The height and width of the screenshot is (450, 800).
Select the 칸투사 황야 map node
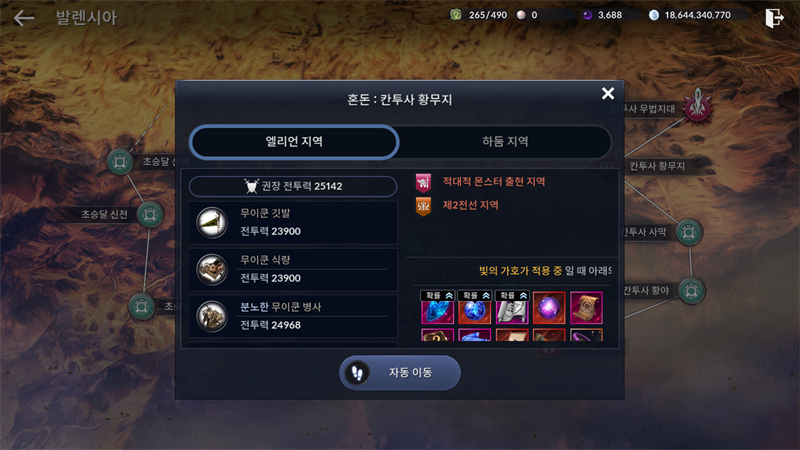click(691, 291)
